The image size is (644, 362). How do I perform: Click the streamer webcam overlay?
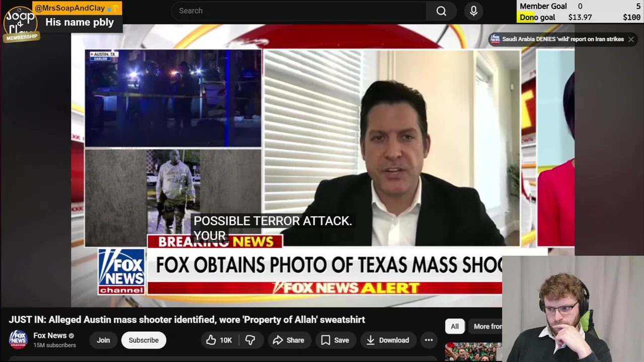point(573,309)
